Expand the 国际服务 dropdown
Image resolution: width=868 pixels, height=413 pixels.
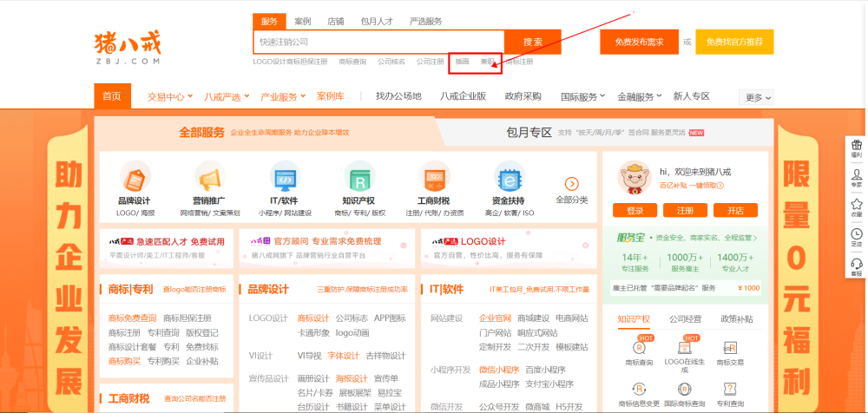pos(583,97)
